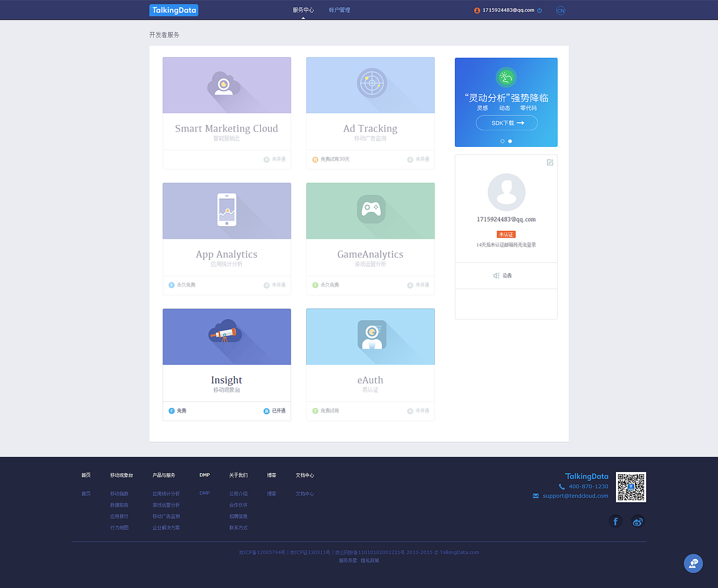The width and height of the screenshot is (718, 588).
Task: Select the first banner carousel dot
Action: (x=503, y=141)
